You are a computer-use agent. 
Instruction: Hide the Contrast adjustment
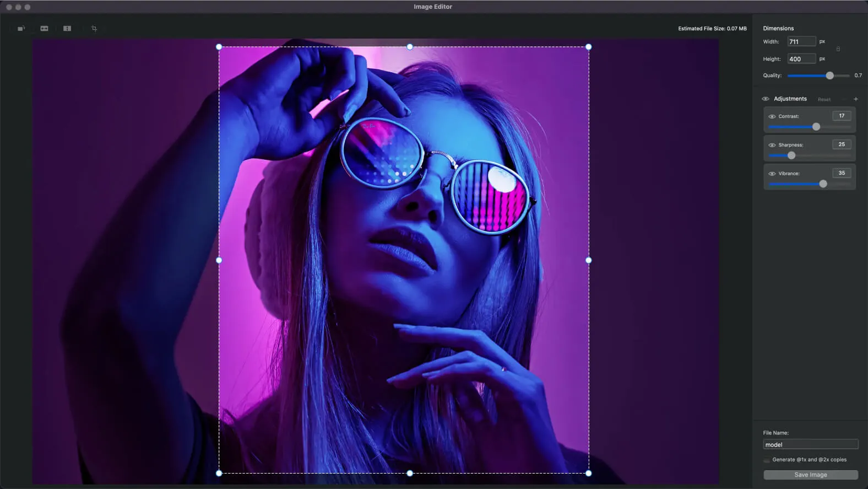[772, 116]
